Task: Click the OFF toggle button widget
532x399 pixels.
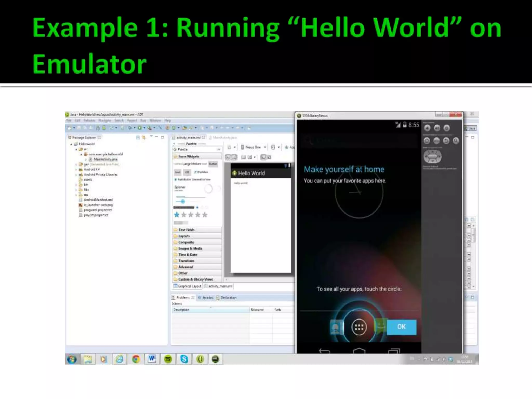Action: pos(187,172)
